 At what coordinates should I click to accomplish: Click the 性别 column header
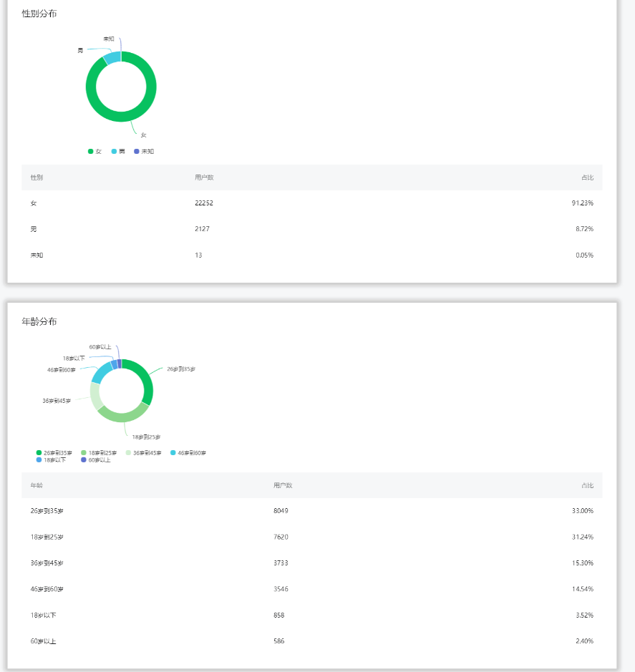37,177
